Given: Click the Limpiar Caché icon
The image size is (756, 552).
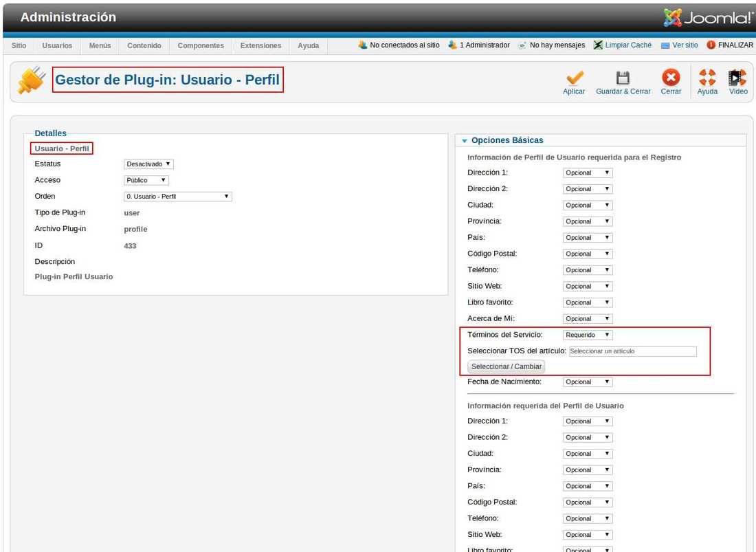Looking at the screenshot, I should point(598,45).
